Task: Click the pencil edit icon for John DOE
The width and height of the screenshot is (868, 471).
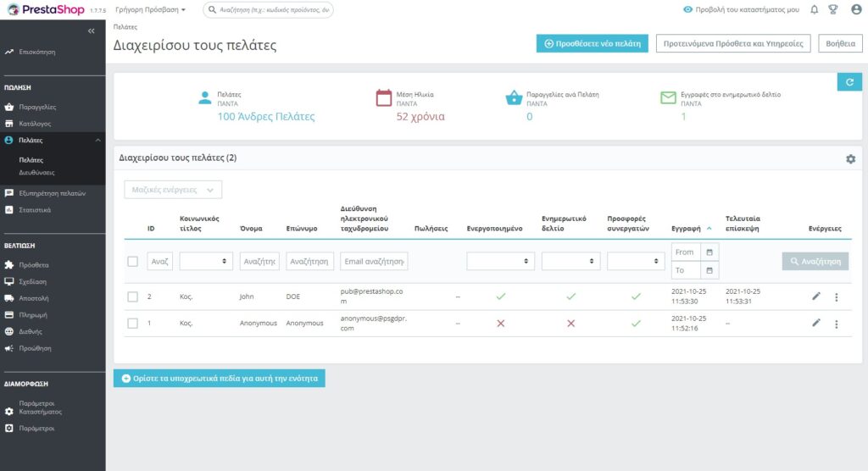Action: (816, 296)
